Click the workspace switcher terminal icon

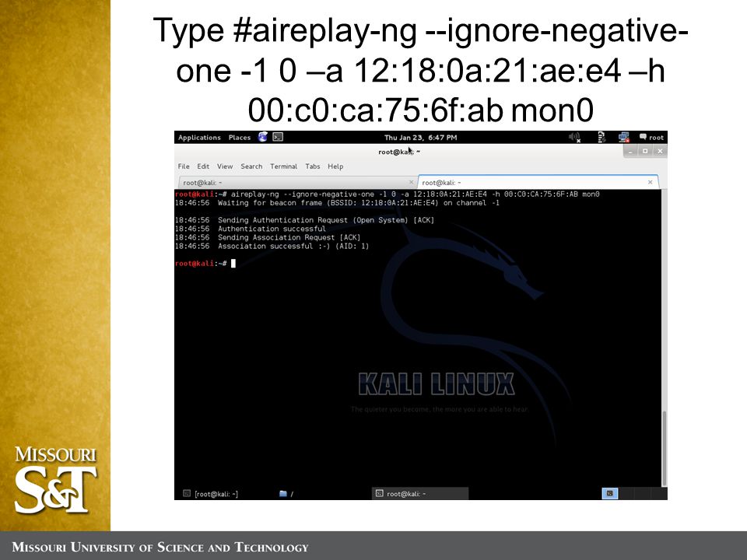point(610,493)
